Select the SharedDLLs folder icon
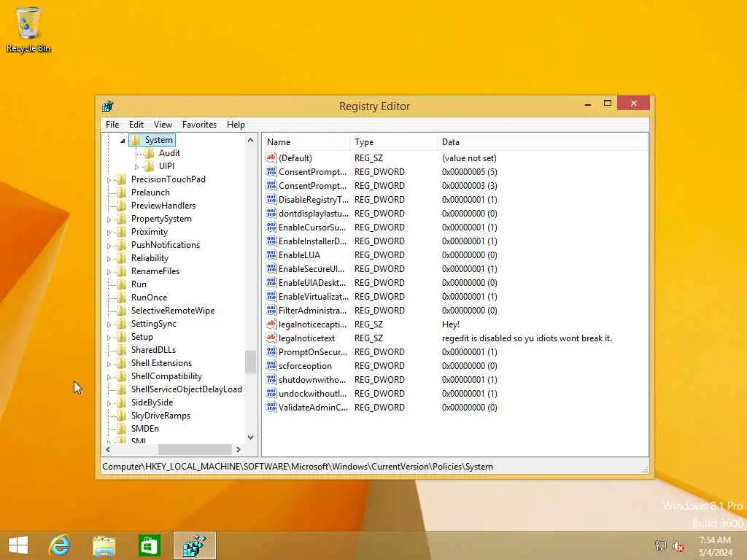Screen dimensions: 747x560 (122, 349)
